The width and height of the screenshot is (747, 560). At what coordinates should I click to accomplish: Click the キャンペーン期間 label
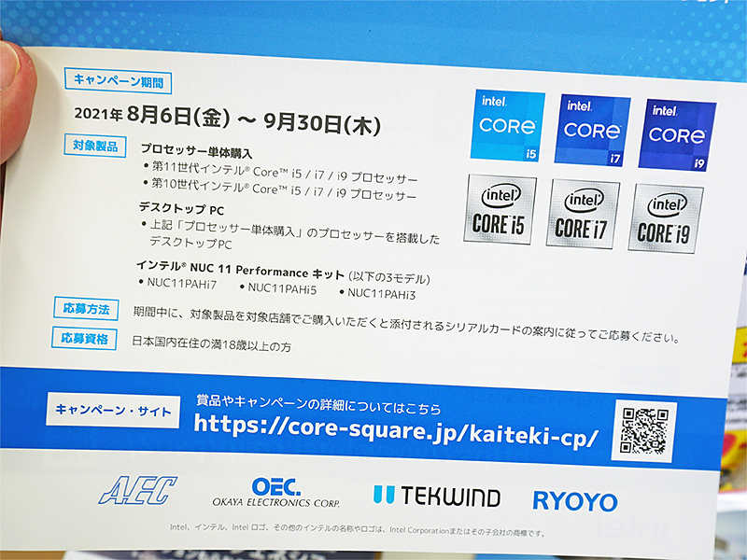pyautogui.click(x=119, y=81)
